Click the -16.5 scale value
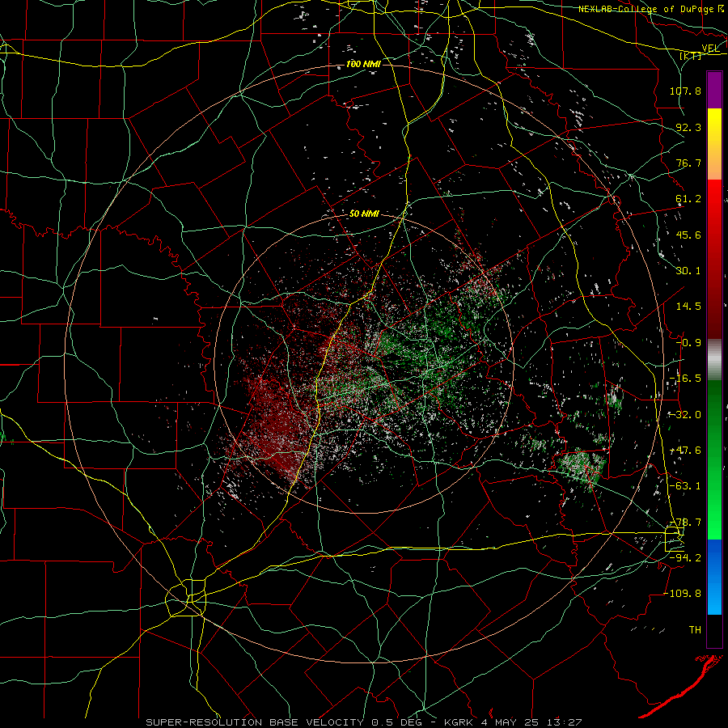This screenshot has height=728, width=728. pyautogui.click(x=685, y=379)
